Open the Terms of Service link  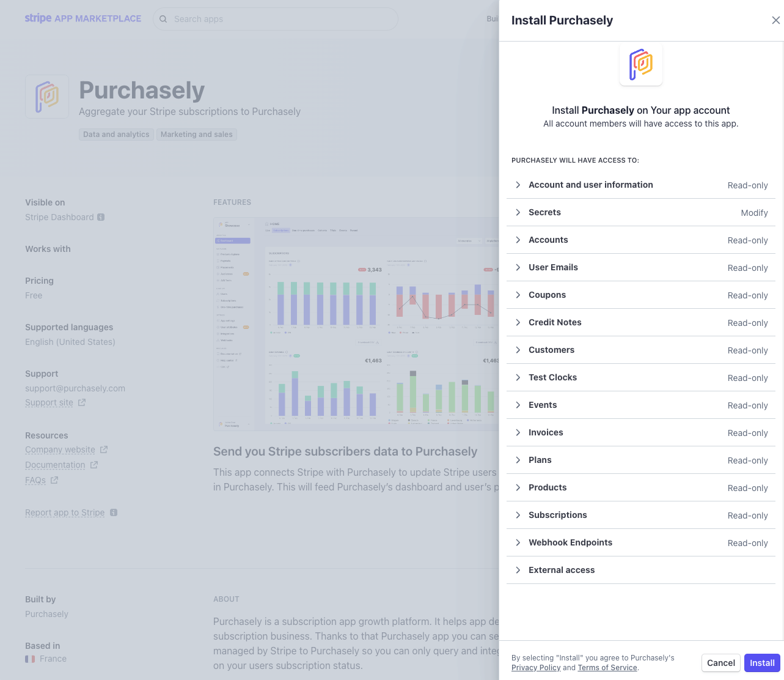pos(607,668)
